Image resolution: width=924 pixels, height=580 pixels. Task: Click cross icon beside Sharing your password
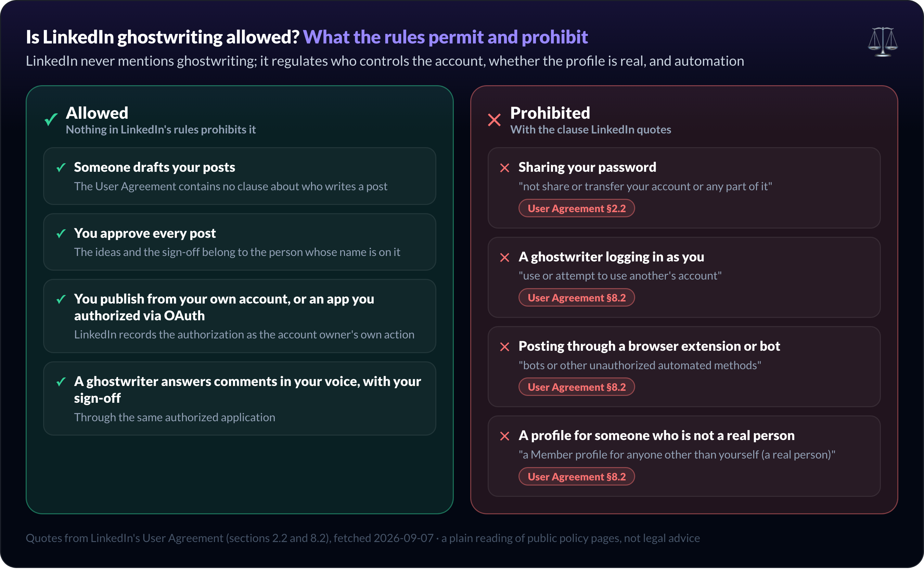[505, 168]
